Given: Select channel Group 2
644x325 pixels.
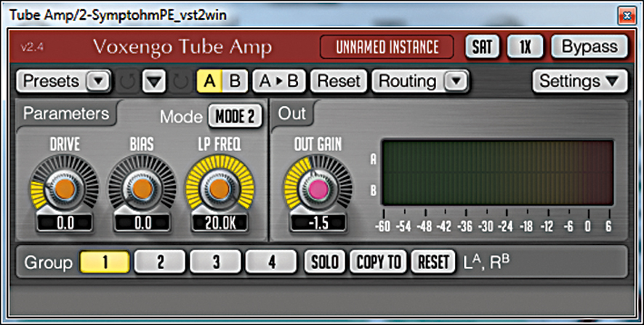Looking at the screenshot, I should [x=160, y=262].
